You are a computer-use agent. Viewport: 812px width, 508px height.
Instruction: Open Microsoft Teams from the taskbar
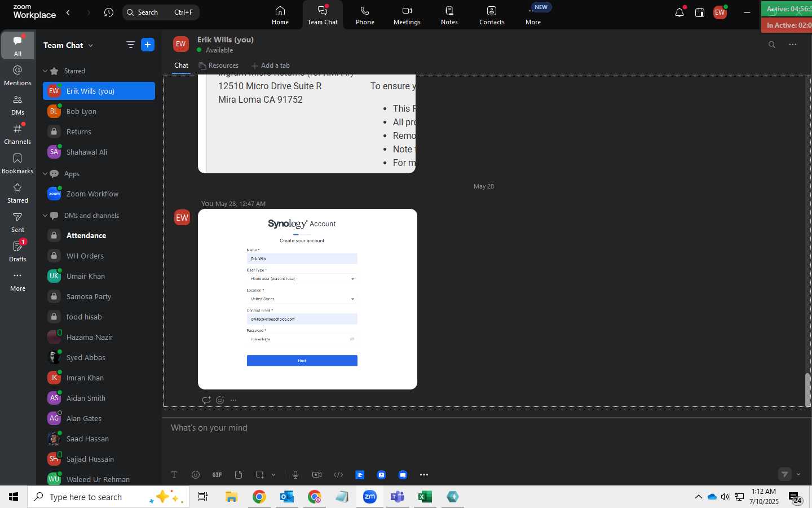click(398, 497)
